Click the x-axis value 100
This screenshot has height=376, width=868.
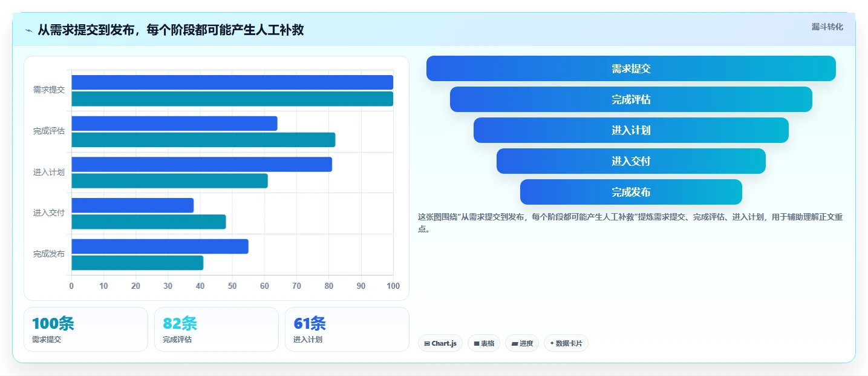393,286
